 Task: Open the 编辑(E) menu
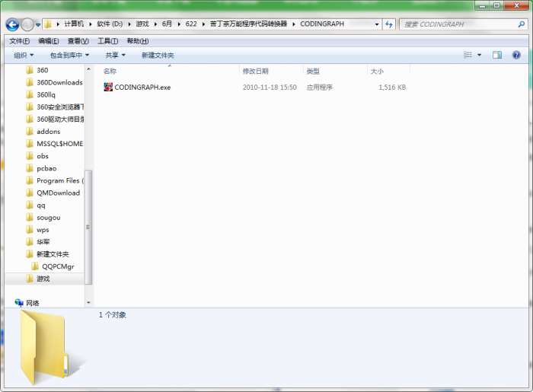coord(49,41)
